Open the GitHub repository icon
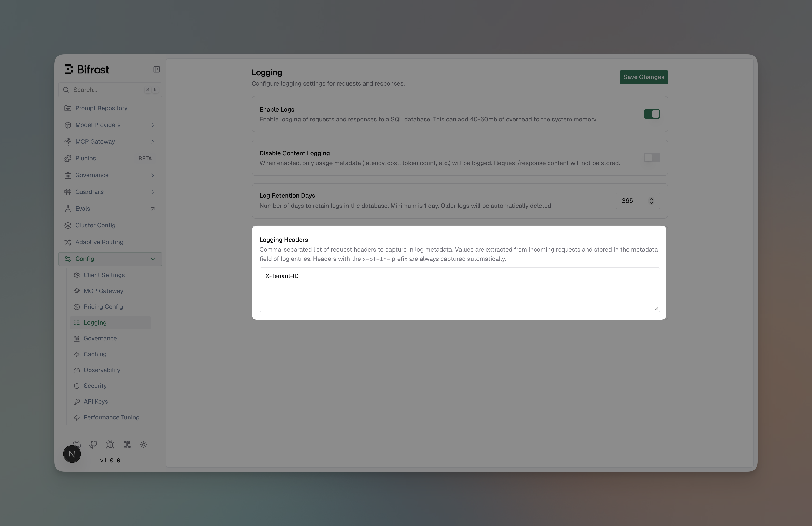Screen dimensions: 812x526 tap(93, 444)
